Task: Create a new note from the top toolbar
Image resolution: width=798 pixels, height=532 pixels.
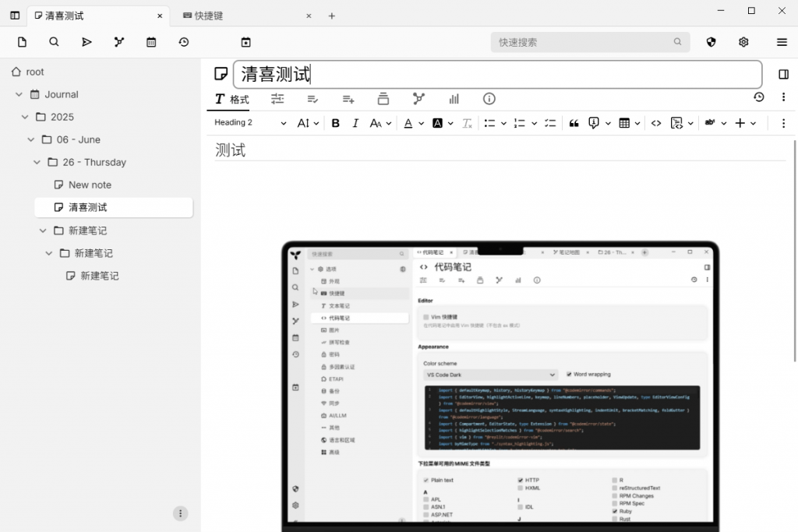Action: [x=22, y=42]
